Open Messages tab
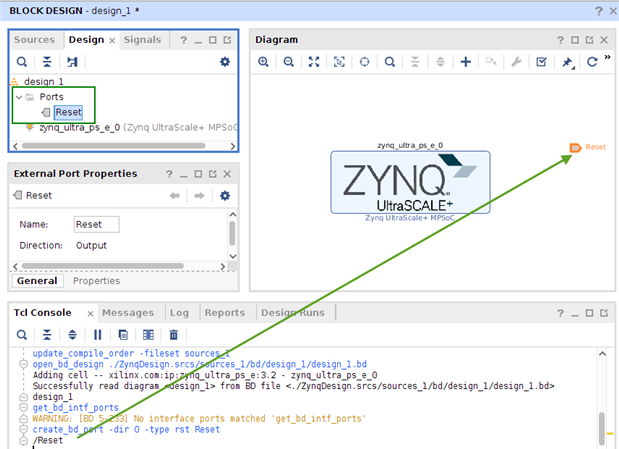The height and width of the screenshot is (449, 619). (x=128, y=313)
